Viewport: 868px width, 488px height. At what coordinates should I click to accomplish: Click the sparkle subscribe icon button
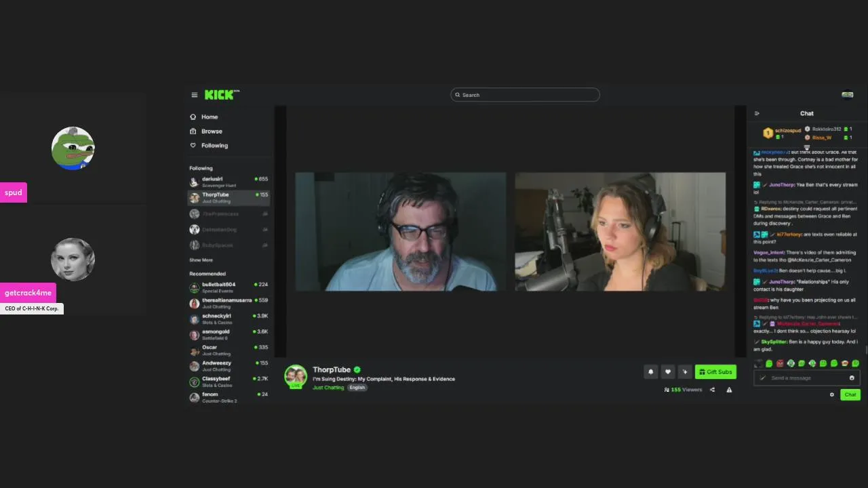point(685,371)
